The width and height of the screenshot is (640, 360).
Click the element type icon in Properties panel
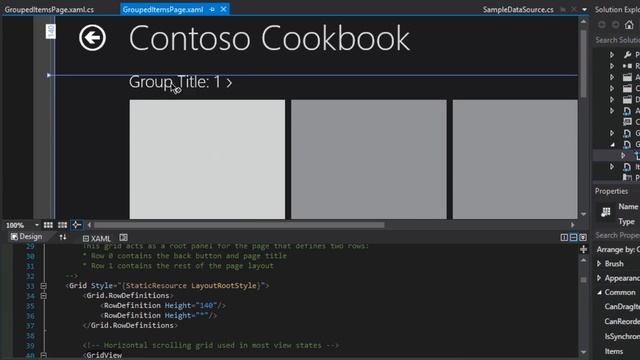click(606, 212)
